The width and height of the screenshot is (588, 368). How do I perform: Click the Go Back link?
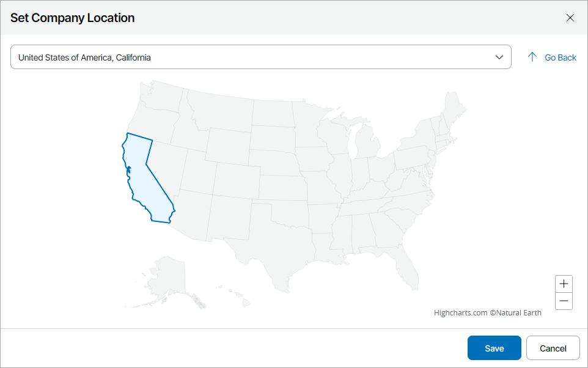tap(560, 57)
